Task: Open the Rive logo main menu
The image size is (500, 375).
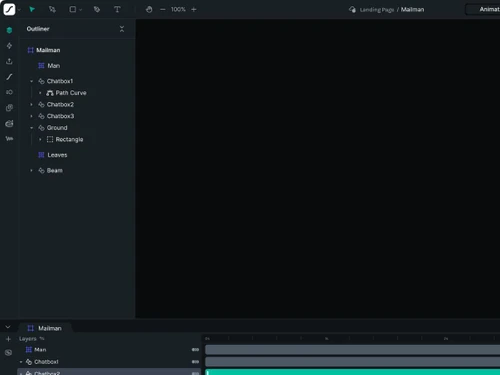Action: (9, 9)
